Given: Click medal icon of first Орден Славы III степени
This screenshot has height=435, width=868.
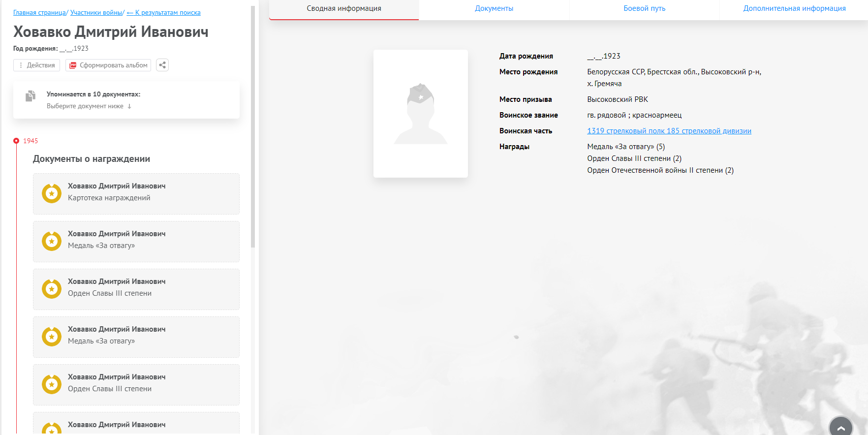Looking at the screenshot, I should click(52, 289).
